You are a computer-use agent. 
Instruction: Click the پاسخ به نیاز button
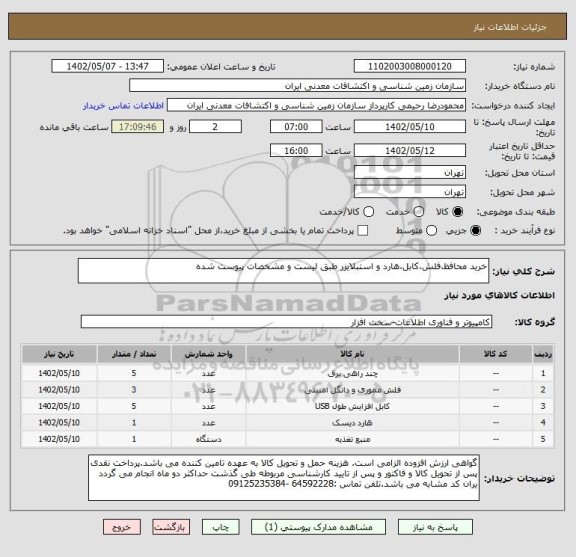[x=435, y=527]
